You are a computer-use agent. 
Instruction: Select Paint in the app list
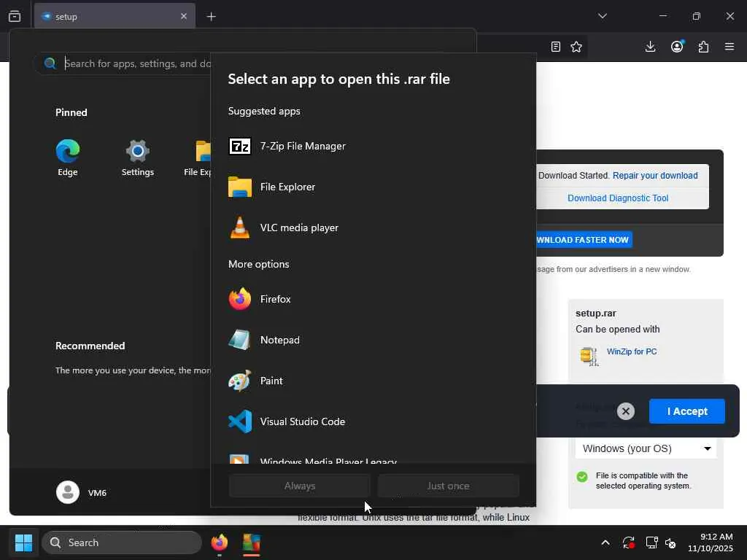pos(373,381)
